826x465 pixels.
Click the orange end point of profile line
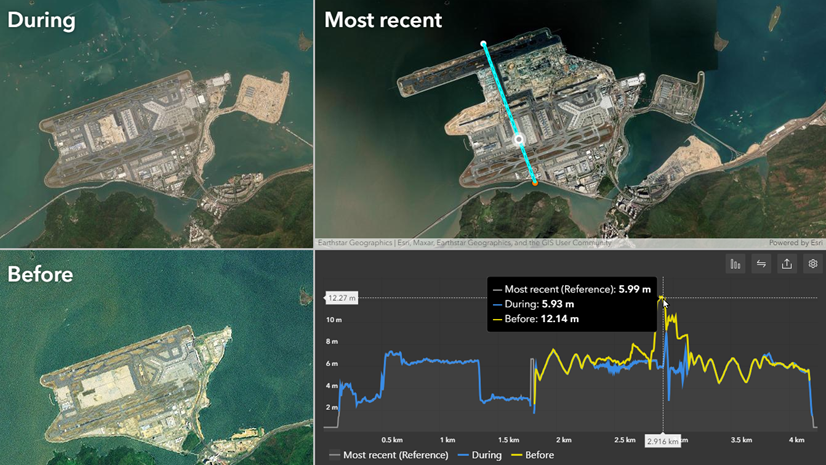coord(535,183)
